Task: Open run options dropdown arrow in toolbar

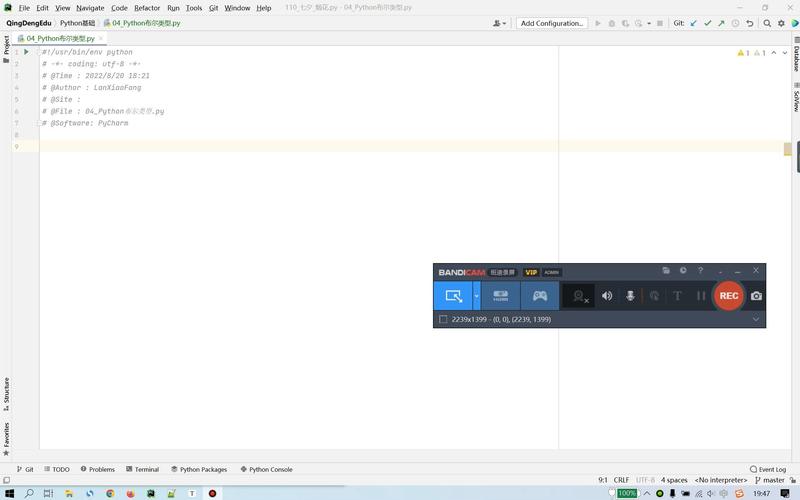Action: point(649,23)
